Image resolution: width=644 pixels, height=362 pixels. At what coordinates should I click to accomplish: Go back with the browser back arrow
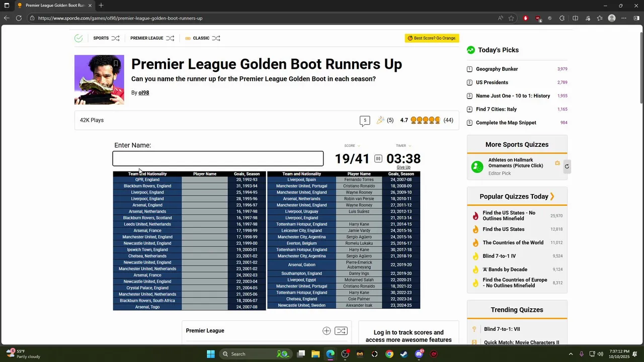[x=7, y=18]
